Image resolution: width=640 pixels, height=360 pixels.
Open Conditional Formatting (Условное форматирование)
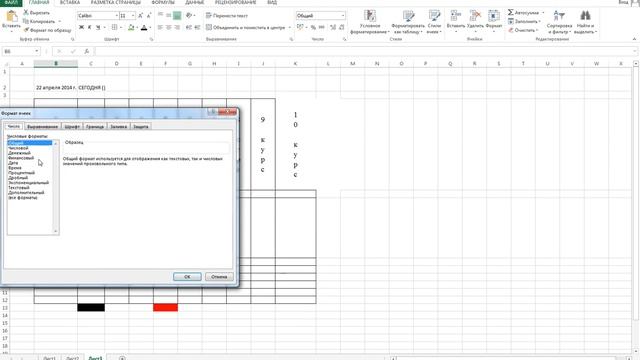(370, 22)
